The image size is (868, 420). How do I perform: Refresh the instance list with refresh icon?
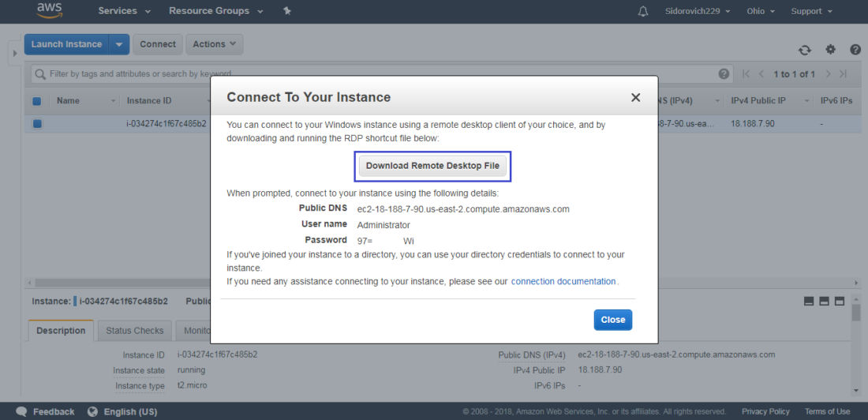[x=804, y=50]
